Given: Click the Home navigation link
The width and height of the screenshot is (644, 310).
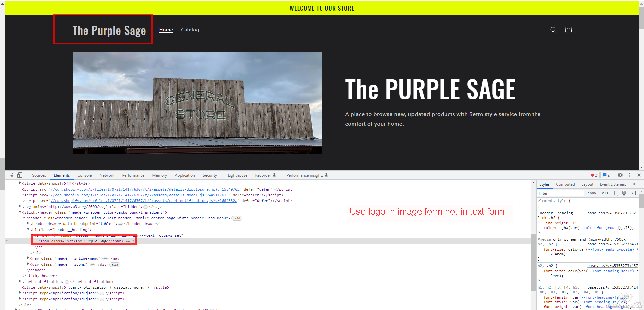Looking at the screenshot, I should (x=166, y=30).
